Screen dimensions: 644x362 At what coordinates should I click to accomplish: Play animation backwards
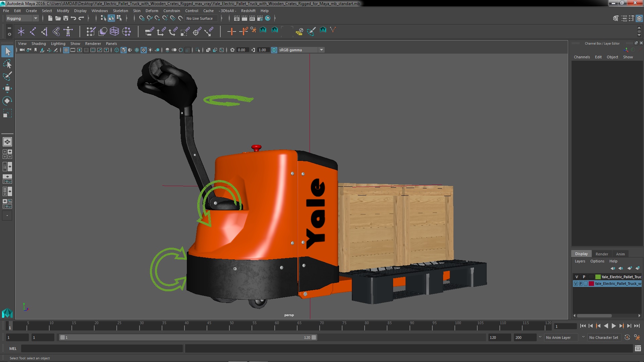pos(606,326)
